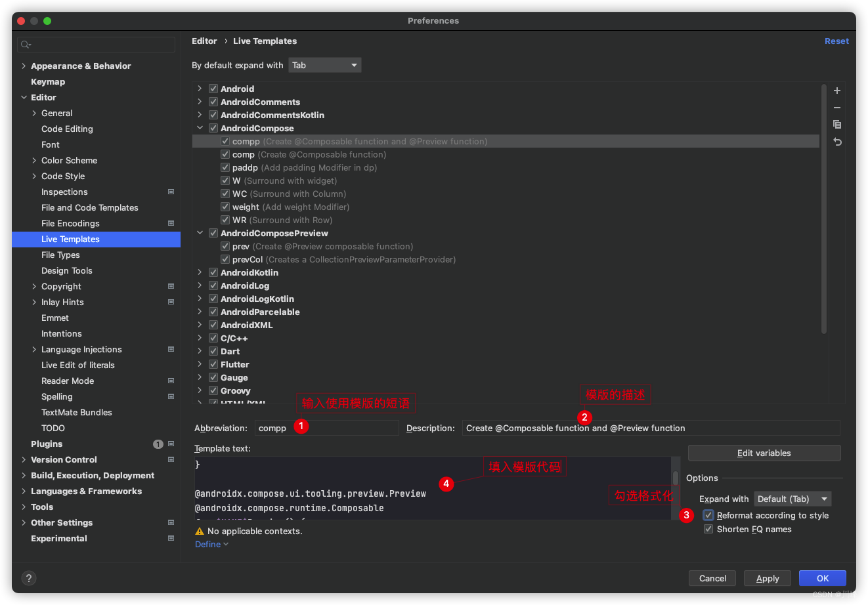Uncheck the Flutter template group
Image resolution: width=868 pixels, height=605 pixels.
[x=213, y=364]
